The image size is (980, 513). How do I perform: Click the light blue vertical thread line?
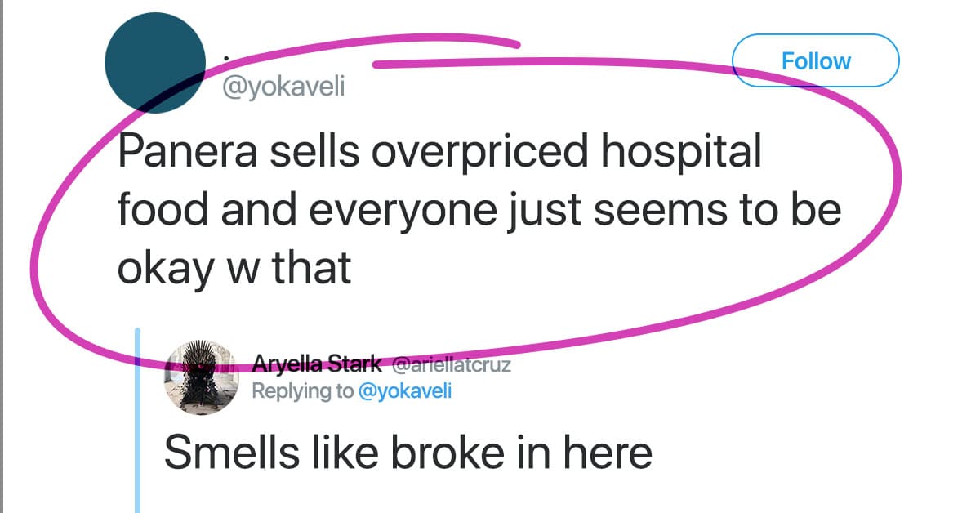pos(137,420)
